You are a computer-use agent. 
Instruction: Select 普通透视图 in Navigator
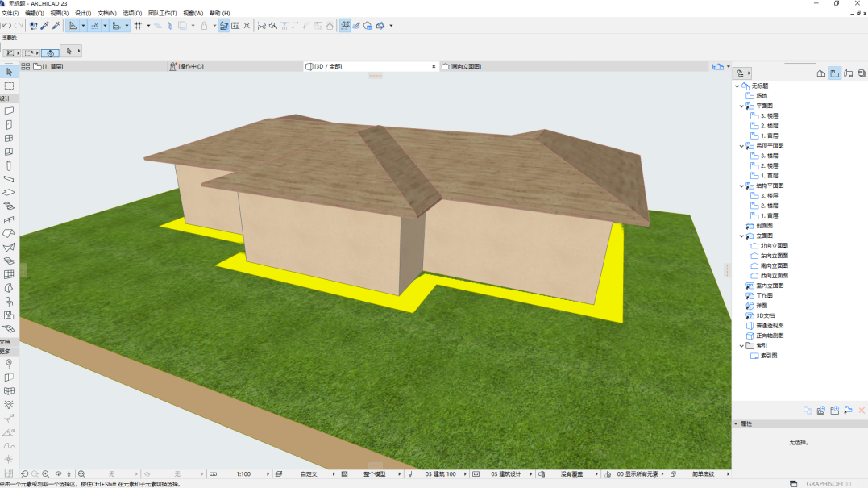click(x=770, y=326)
